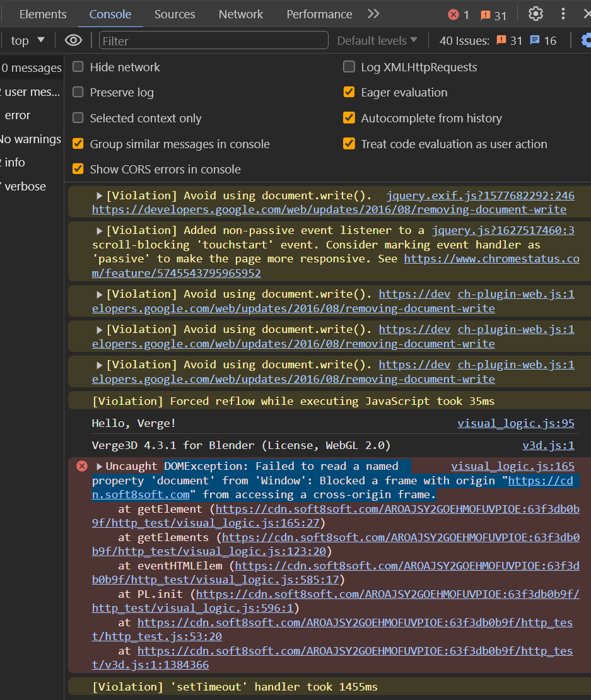Focus the console Filter field
This screenshot has height=700, width=591.
pos(213,40)
